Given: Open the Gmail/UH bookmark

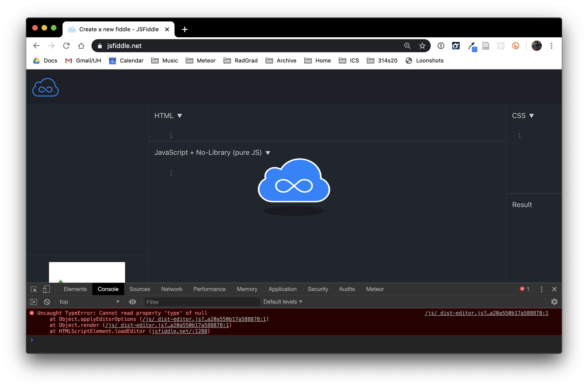Looking at the screenshot, I should click(x=83, y=61).
